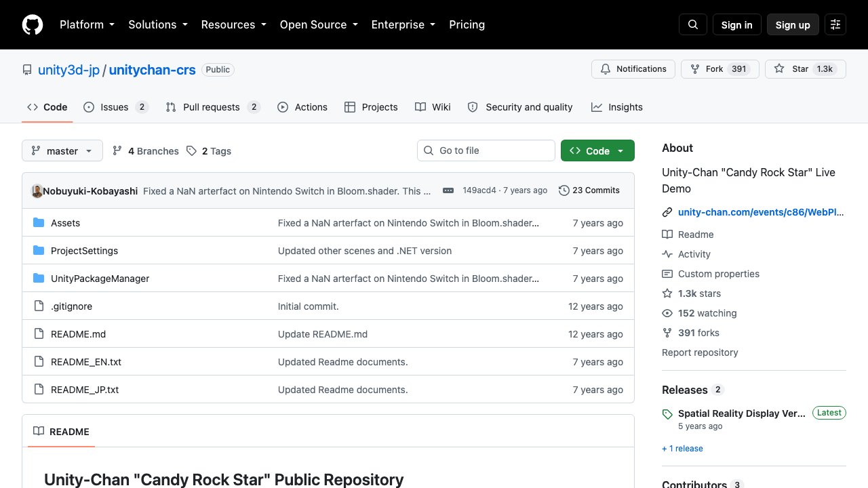
Task: Click the GitHub logo icon
Action: pyautogui.click(x=33, y=24)
